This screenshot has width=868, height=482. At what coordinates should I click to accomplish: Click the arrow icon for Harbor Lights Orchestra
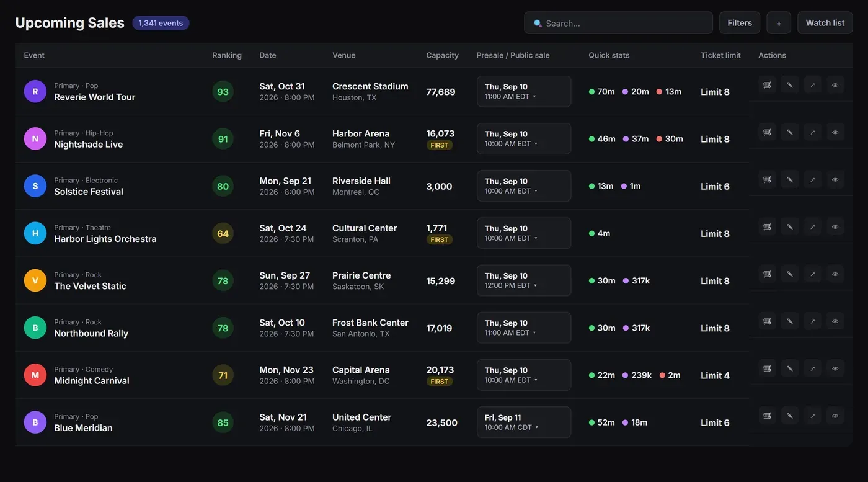pyautogui.click(x=813, y=226)
